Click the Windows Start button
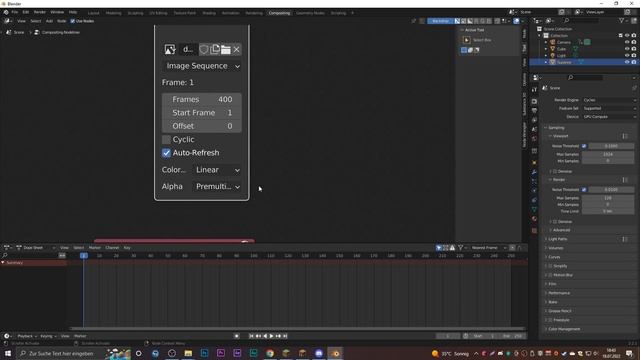 point(8,353)
